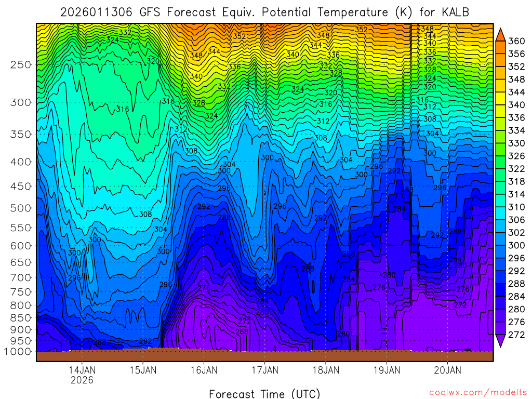
Task: Pick the yellow legend swatch between 340 and 344
Action: (500, 98)
